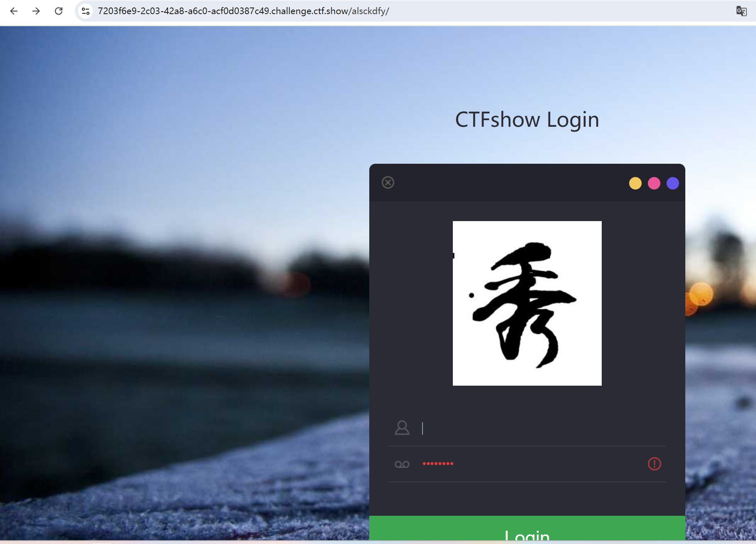Go back to the previous page

(14, 11)
